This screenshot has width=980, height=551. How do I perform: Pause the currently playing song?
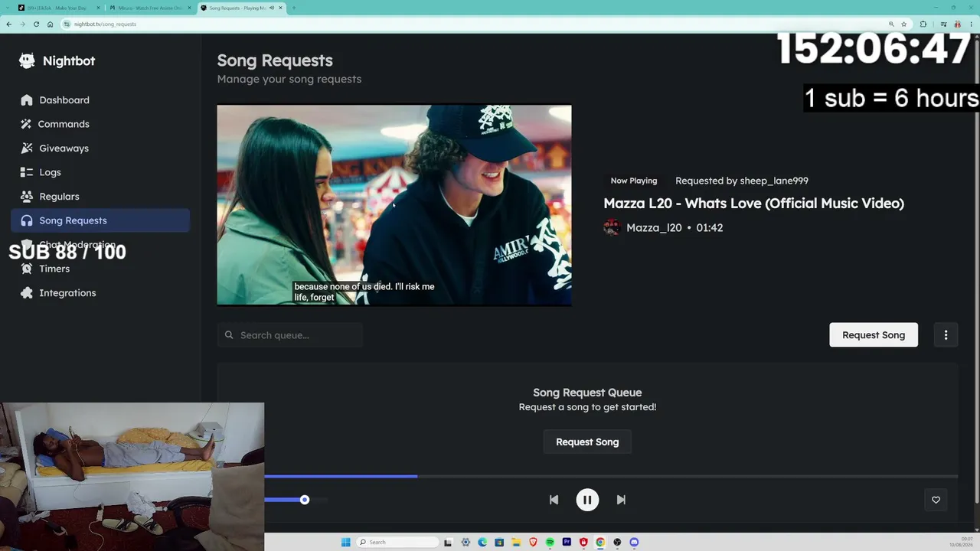pyautogui.click(x=587, y=500)
